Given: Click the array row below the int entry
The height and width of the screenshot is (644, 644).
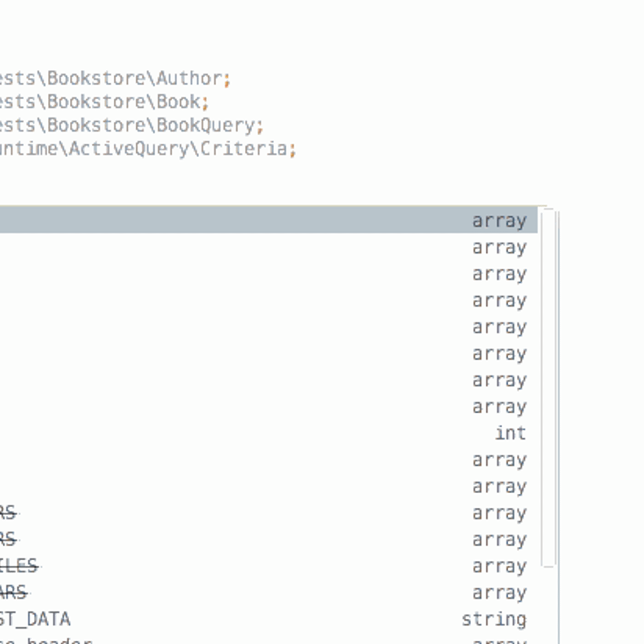Looking at the screenshot, I should 268,460.
